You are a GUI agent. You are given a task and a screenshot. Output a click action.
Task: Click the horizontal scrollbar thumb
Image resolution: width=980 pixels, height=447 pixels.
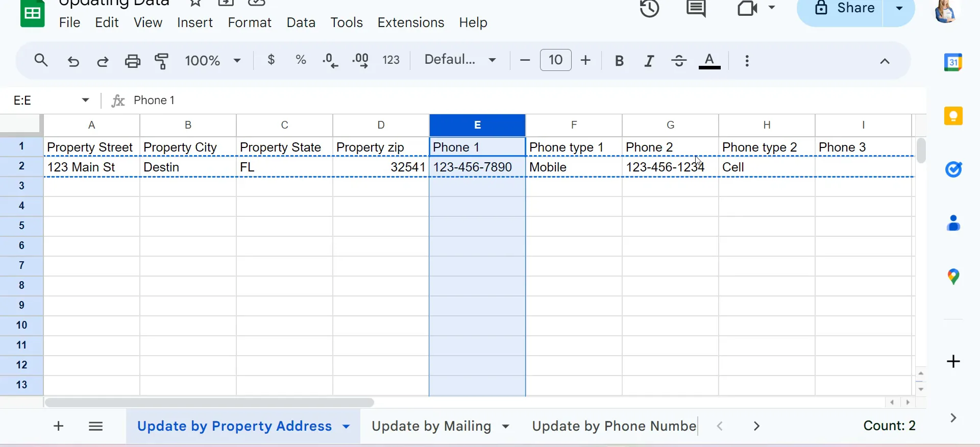209,403
